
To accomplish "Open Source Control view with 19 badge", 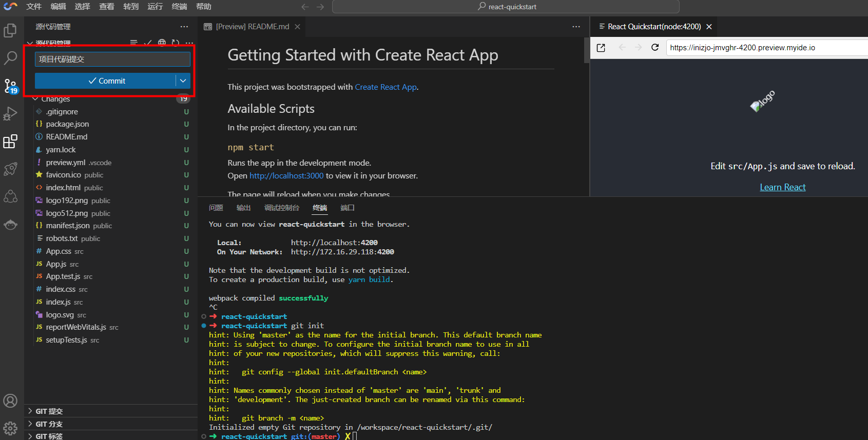I will pos(10,86).
